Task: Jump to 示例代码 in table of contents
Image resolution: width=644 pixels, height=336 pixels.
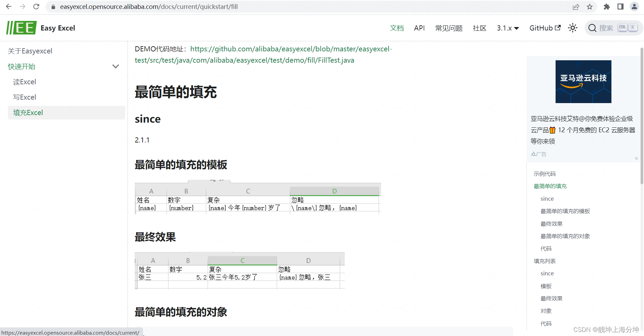Action: tap(545, 174)
